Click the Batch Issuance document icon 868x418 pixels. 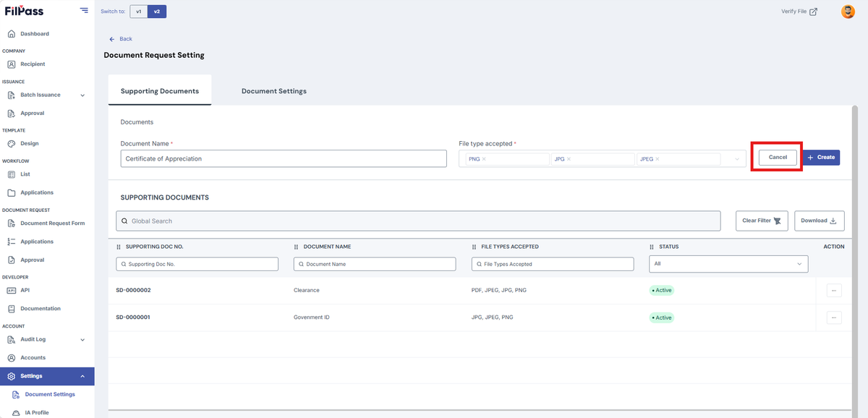[x=12, y=95]
